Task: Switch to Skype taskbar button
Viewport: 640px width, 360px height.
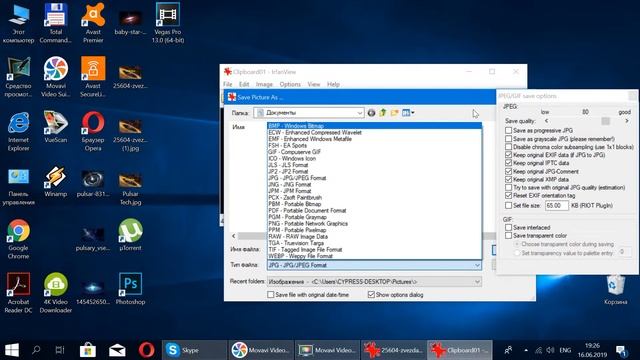Action: coord(194,350)
